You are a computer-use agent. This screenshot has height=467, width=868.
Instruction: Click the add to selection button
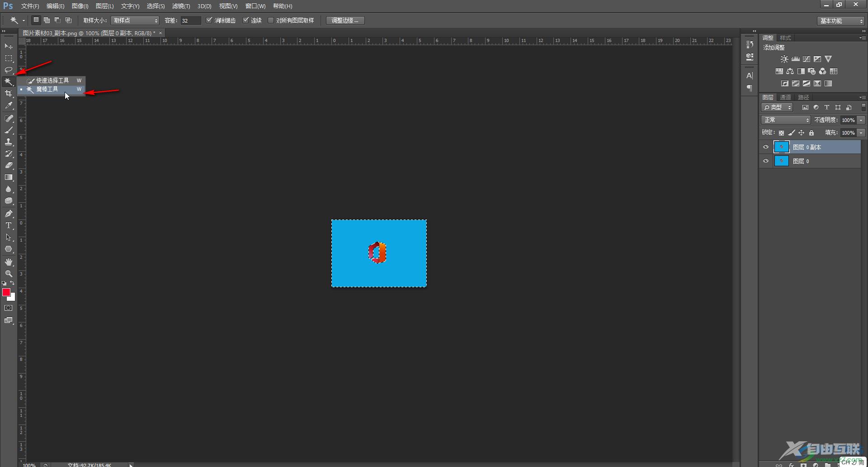tap(47, 20)
